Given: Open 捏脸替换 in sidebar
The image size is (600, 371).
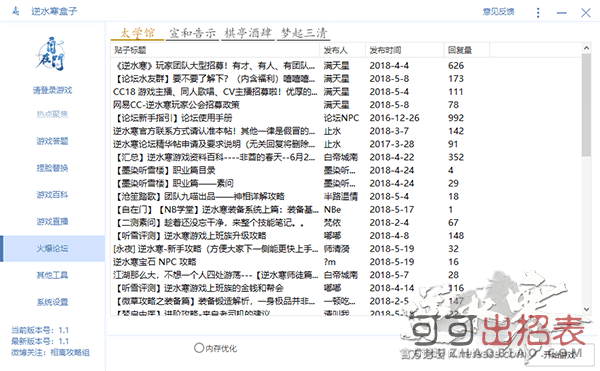Looking at the screenshot, I should click(52, 168).
